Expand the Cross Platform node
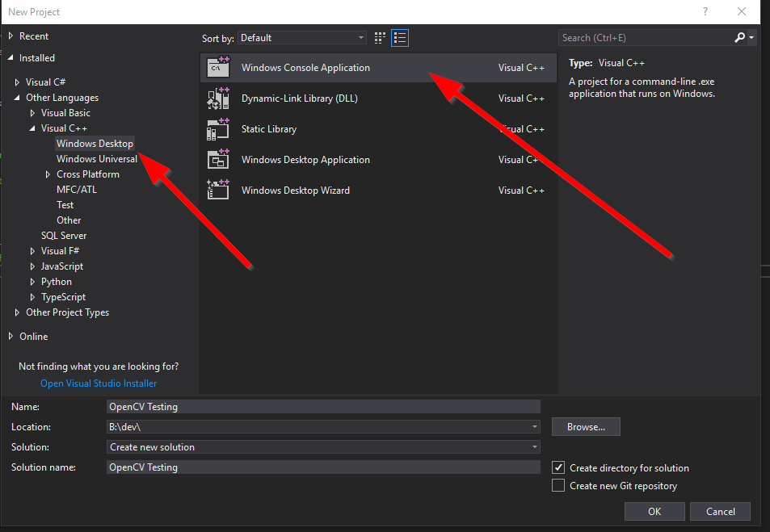The width and height of the screenshot is (770, 532). point(48,174)
